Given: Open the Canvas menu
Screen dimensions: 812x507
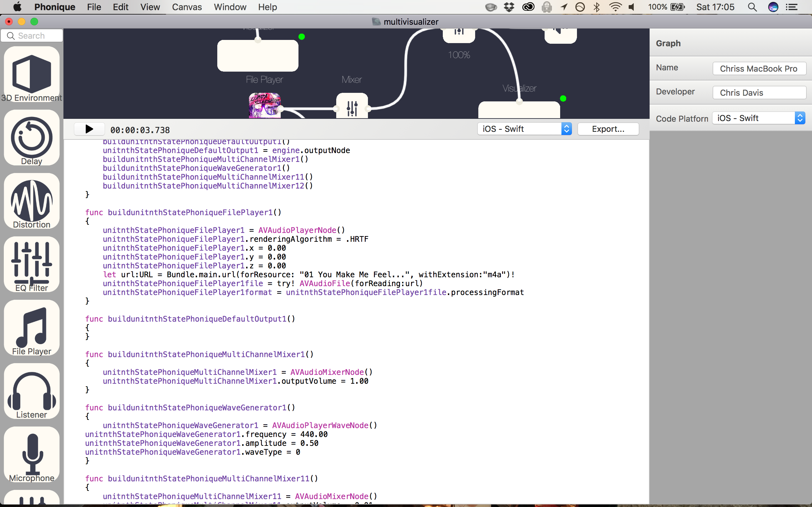Looking at the screenshot, I should pos(187,7).
